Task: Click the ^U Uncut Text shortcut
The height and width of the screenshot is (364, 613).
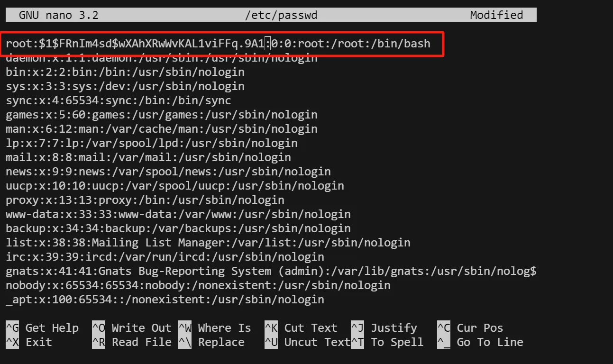Action: [x=308, y=342]
